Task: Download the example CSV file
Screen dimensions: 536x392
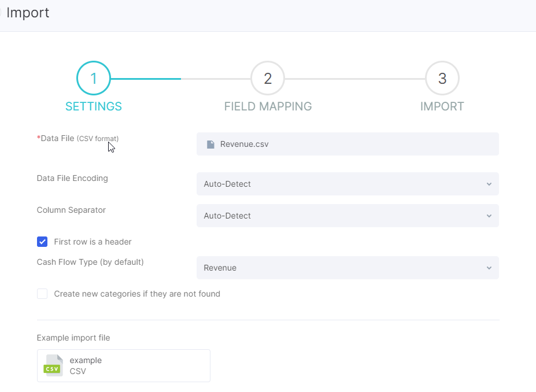Action: [123, 365]
